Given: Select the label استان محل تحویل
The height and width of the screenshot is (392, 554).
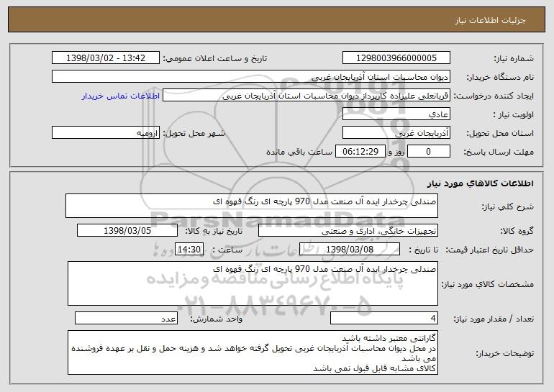Looking at the screenshot, I should (500, 133).
